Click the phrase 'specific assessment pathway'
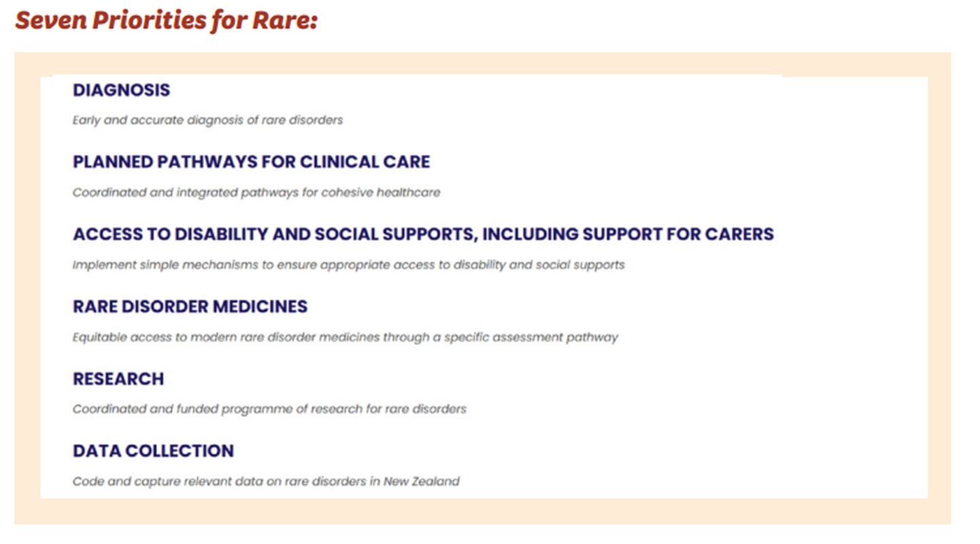 tap(531, 337)
